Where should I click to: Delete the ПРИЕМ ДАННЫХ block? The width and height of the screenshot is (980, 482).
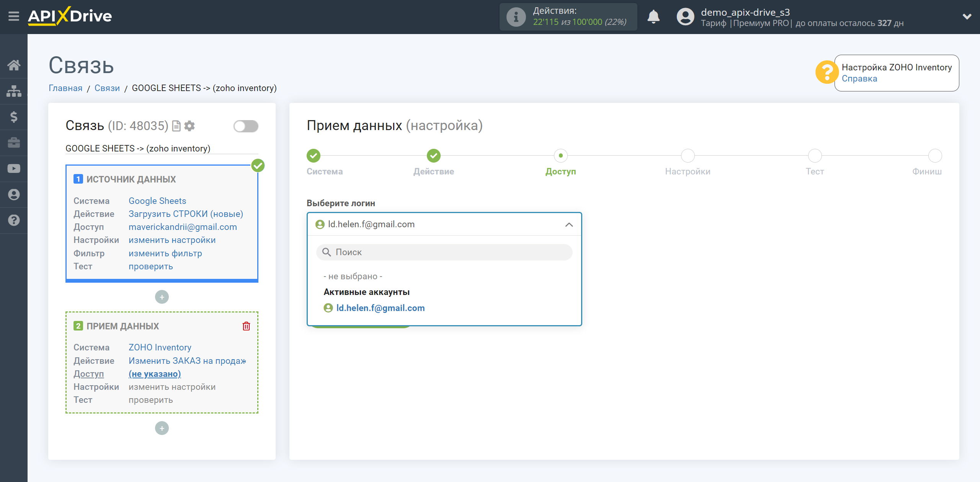click(x=246, y=326)
